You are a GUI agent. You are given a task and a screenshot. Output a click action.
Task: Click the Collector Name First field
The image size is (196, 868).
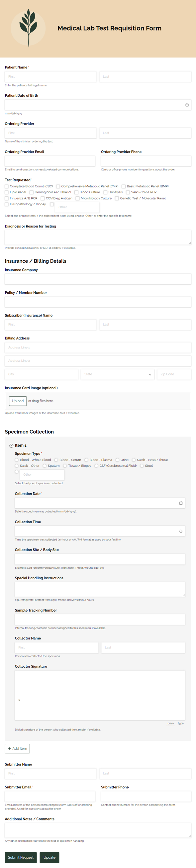[x=56, y=648]
